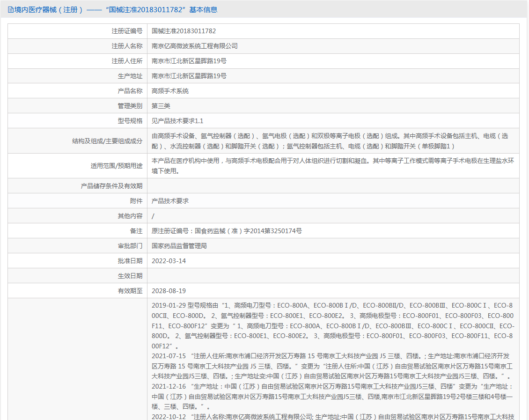Select the 产品储存条件及有效期 label
The width and height of the screenshot is (529, 420).
(112, 186)
